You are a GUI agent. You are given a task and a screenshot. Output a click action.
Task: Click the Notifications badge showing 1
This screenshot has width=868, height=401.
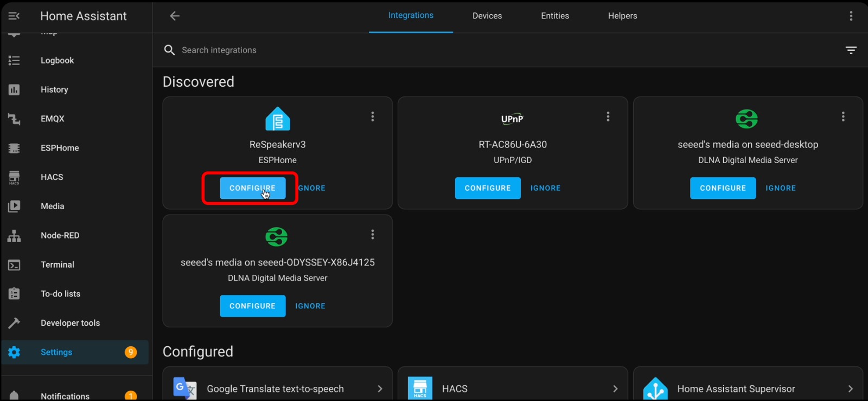point(131,396)
